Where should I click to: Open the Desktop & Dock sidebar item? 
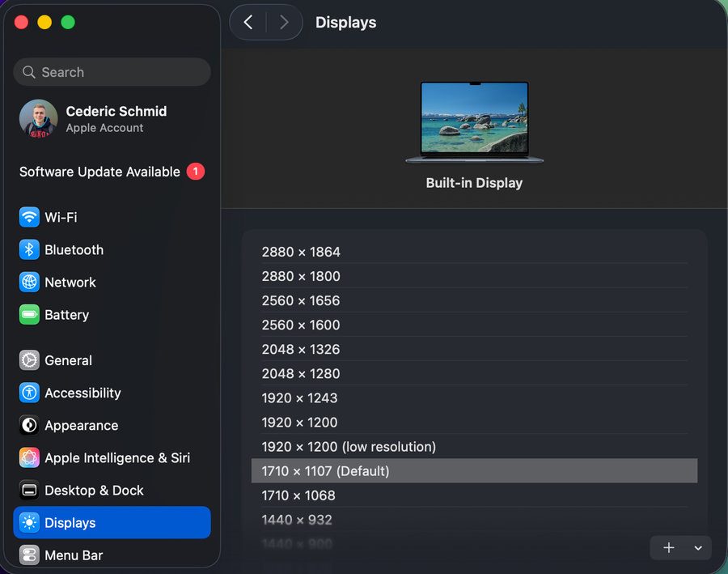pos(112,491)
